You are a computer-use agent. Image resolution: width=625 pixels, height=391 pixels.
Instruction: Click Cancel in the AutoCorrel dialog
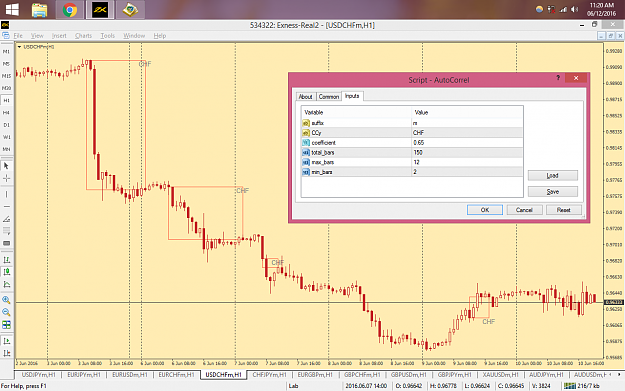coord(524,210)
